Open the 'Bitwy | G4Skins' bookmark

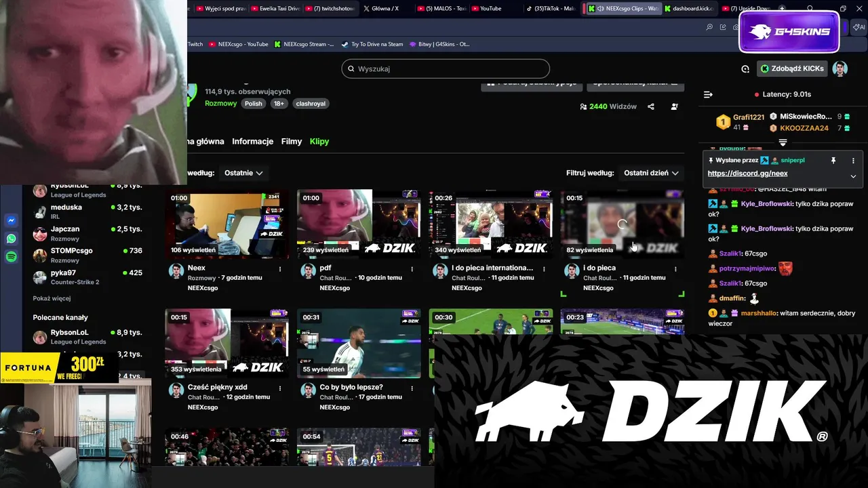tap(439, 44)
